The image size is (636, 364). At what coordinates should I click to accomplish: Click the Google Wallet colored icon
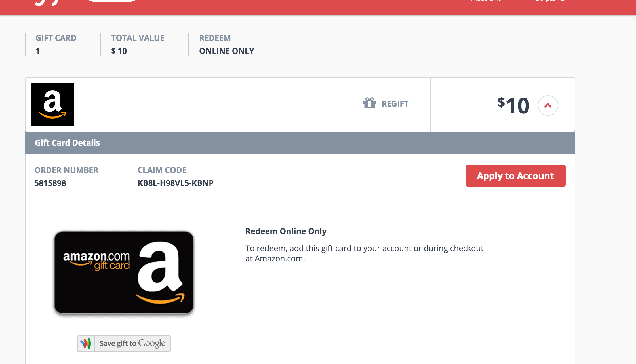pos(86,343)
